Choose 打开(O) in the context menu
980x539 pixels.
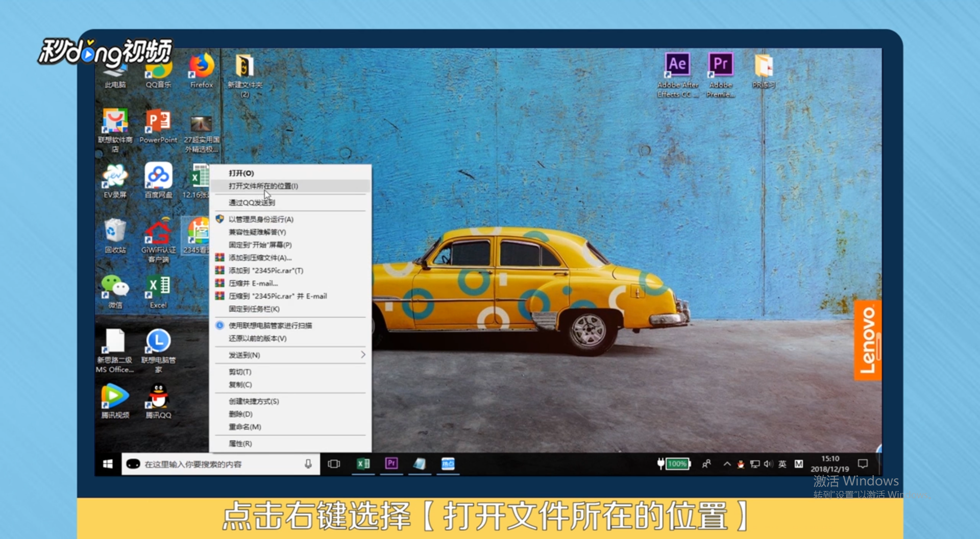[x=290, y=173]
